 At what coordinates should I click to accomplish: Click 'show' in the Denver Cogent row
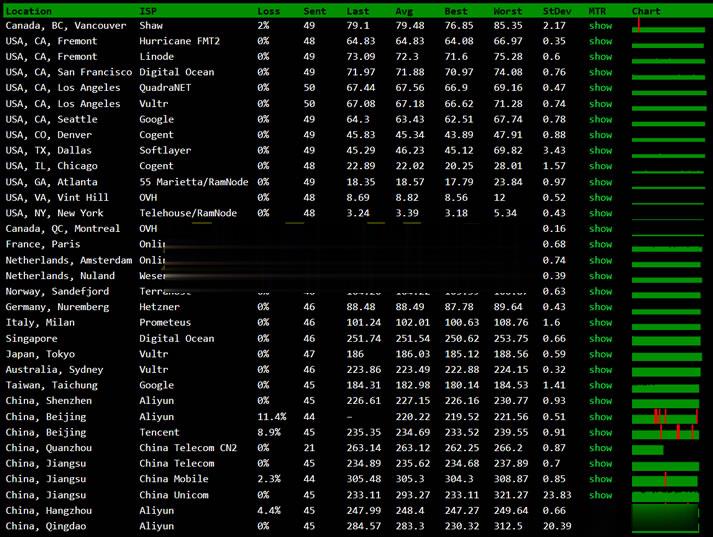click(600, 135)
